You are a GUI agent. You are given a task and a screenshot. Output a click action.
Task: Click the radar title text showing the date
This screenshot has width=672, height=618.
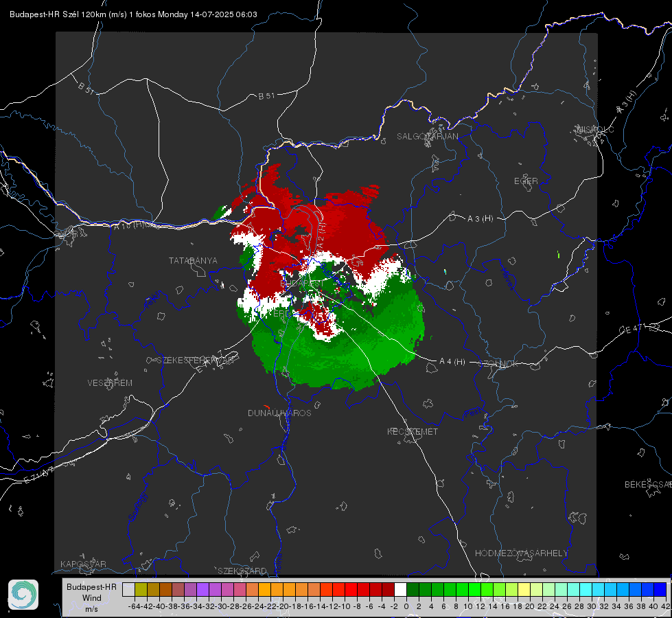(x=133, y=14)
